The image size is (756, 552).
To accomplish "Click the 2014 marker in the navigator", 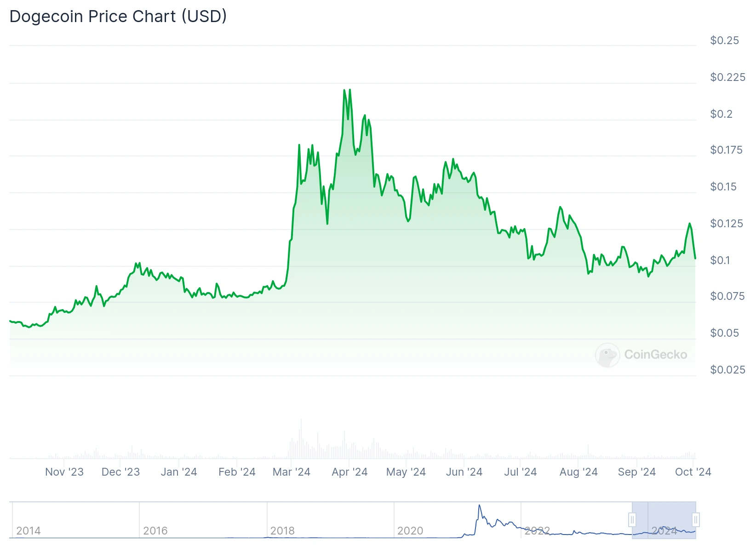I will tap(29, 531).
